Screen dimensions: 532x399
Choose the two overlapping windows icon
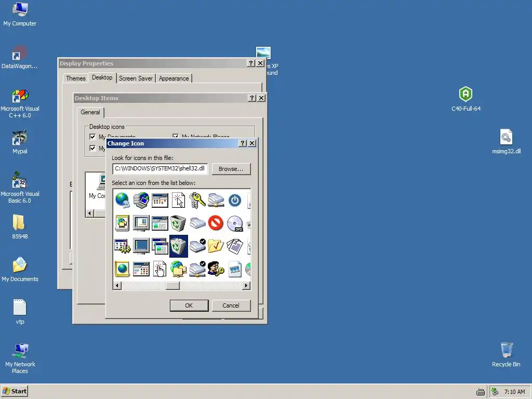point(160,246)
